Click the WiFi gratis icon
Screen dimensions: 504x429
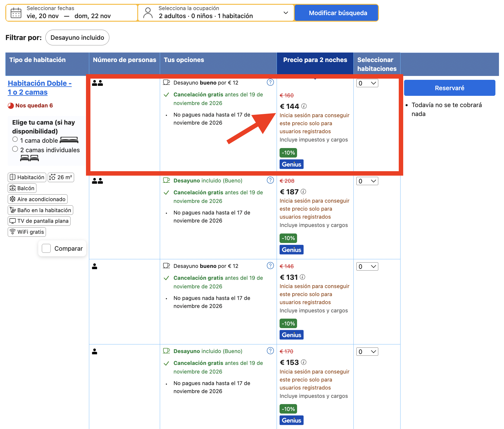12,232
